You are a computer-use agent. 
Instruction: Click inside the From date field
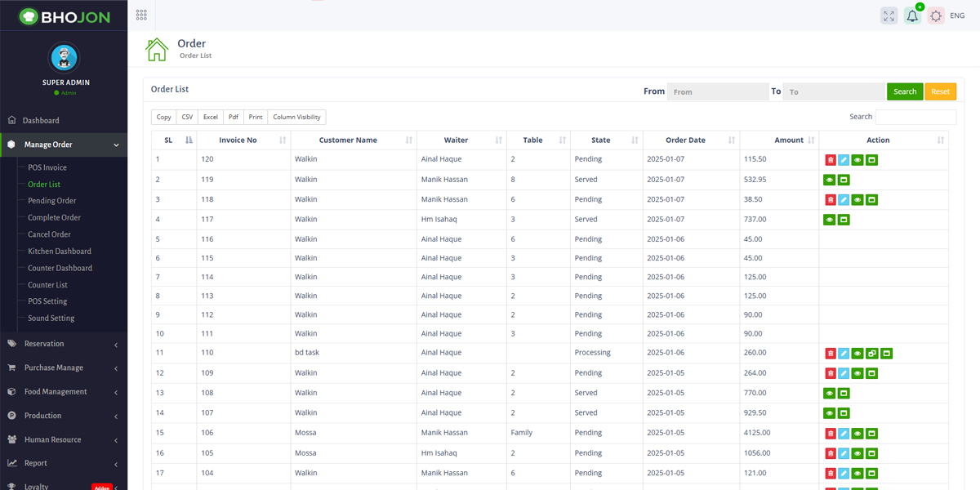click(x=717, y=91)
